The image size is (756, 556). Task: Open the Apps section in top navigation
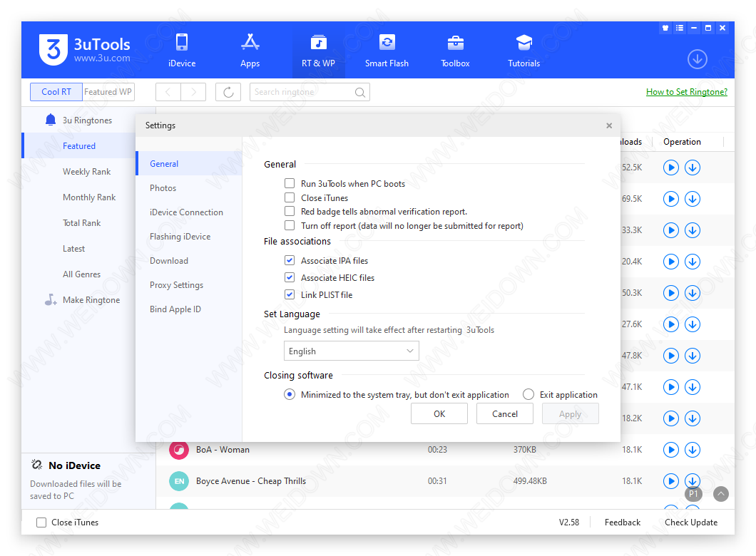(x=250, y=51)
